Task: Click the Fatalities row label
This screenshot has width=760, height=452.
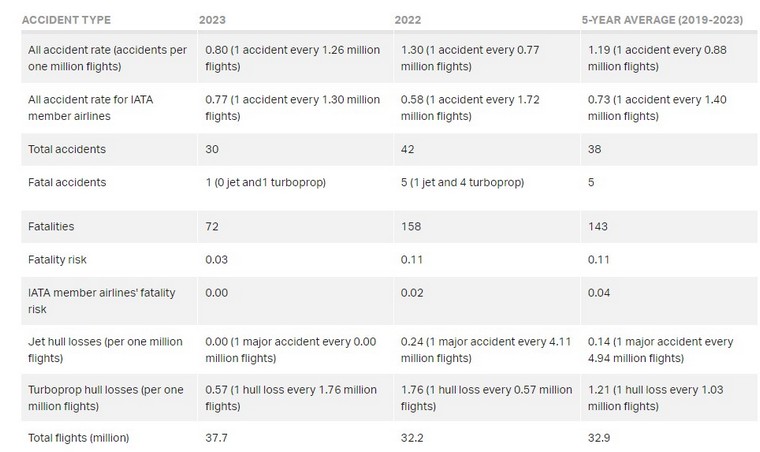Action: pyautogui.click(x=51, y=226)
